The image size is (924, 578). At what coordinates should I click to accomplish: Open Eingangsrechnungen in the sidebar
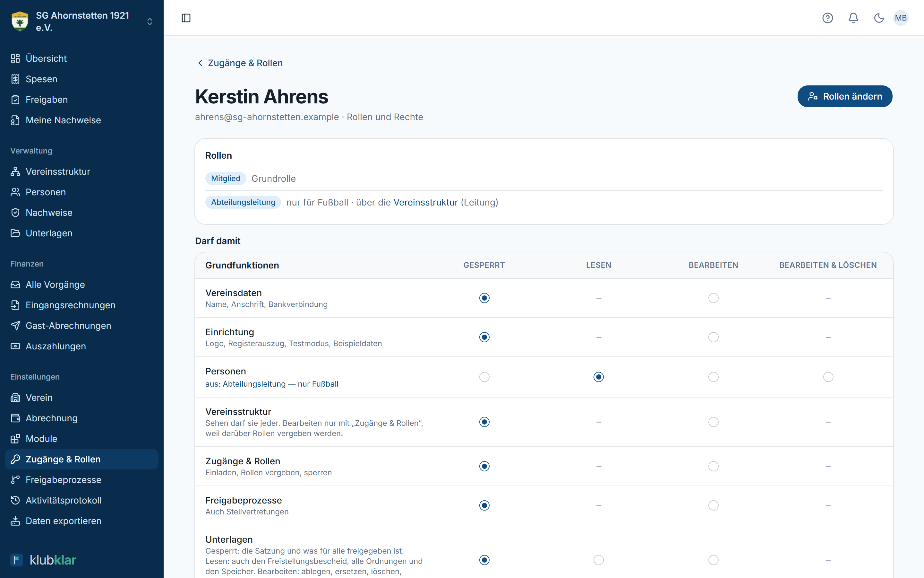pyautogui.click(x=82, y=305)
